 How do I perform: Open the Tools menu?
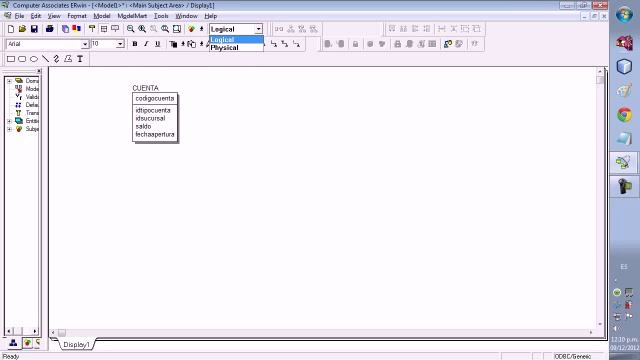(161, 16)
